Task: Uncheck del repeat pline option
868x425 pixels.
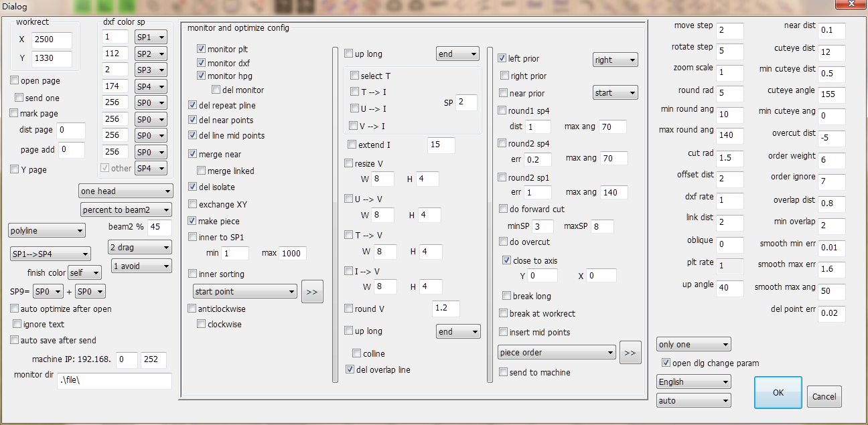Action: [193, 105]
